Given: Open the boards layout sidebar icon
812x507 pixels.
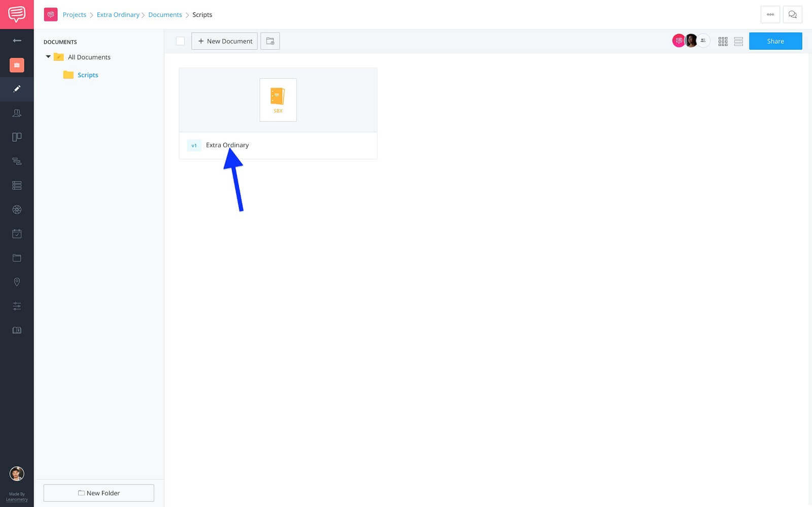Looking at the screenshot, I should 17,137.
